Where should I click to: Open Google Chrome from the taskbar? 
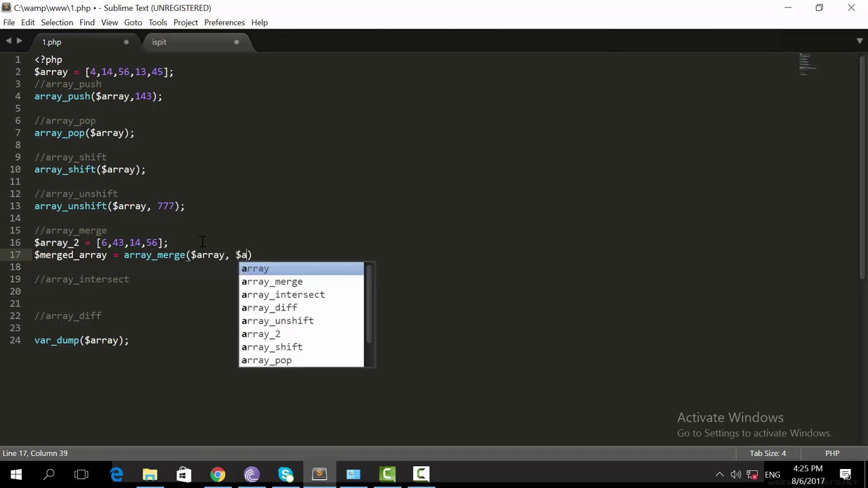[x=218, y=474]
